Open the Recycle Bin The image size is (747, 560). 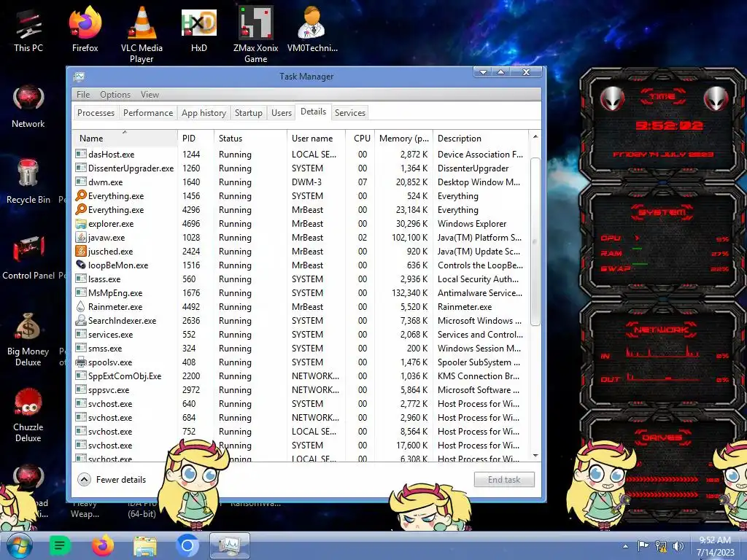(x=28, y=182)
